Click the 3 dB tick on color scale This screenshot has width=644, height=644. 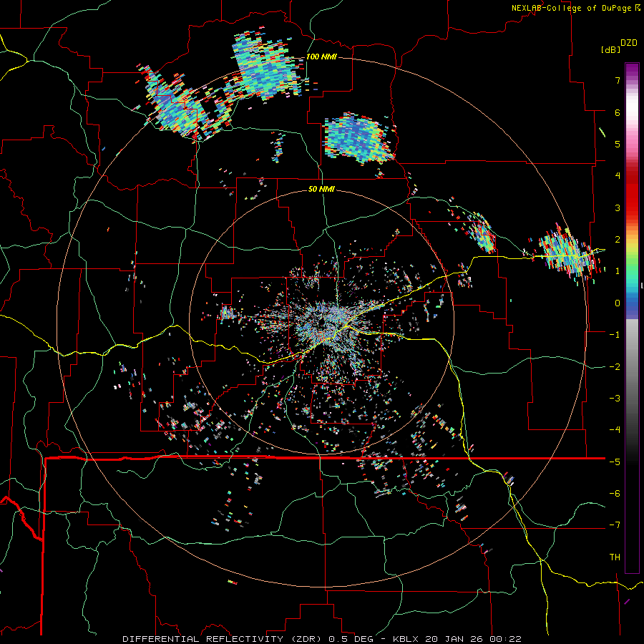(618, 208)
